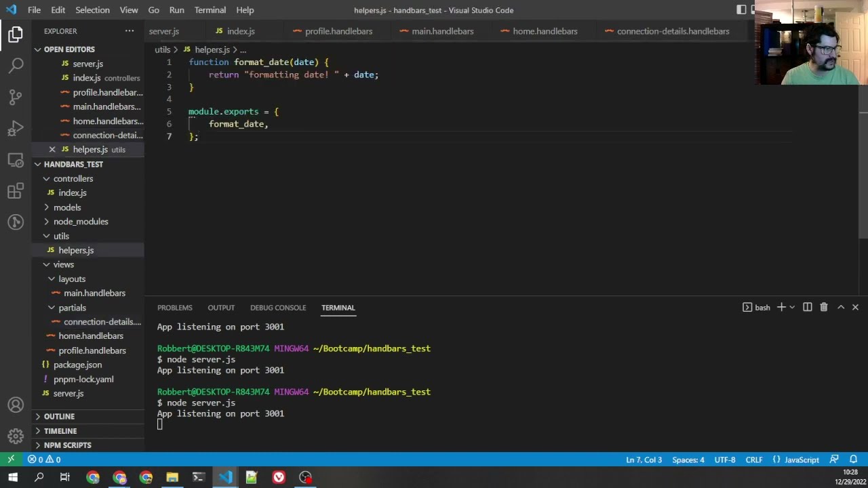Open the Go menu

tap(154, 10)
